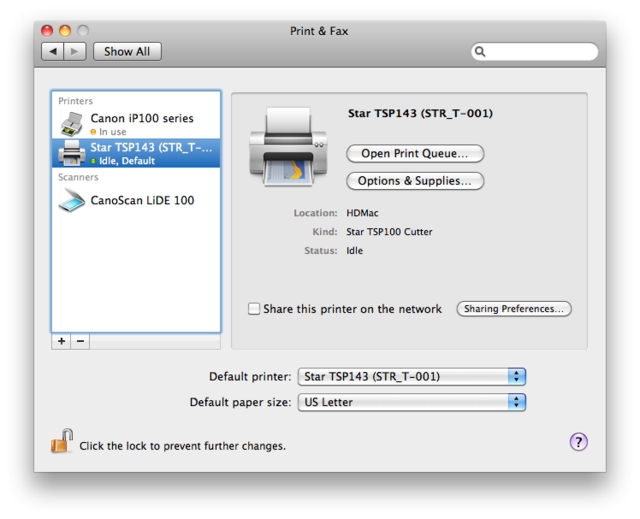Image resolution: width=640 pixels, height=519 pixels.
Task: Open Options & Supplies
Action: pyautogui.click(x=414, y=181)
